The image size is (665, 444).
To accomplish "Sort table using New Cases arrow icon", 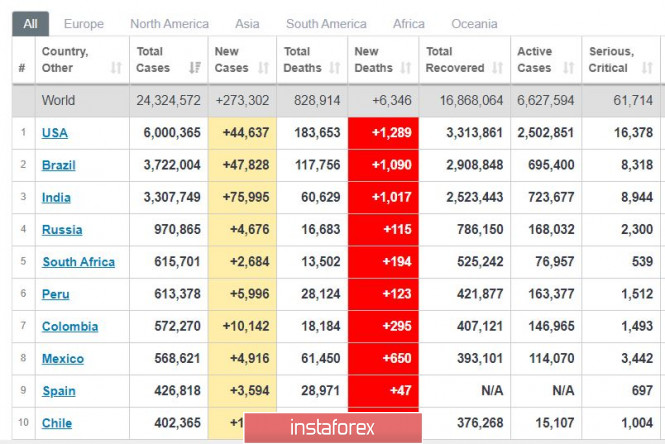I will (264, 68).
